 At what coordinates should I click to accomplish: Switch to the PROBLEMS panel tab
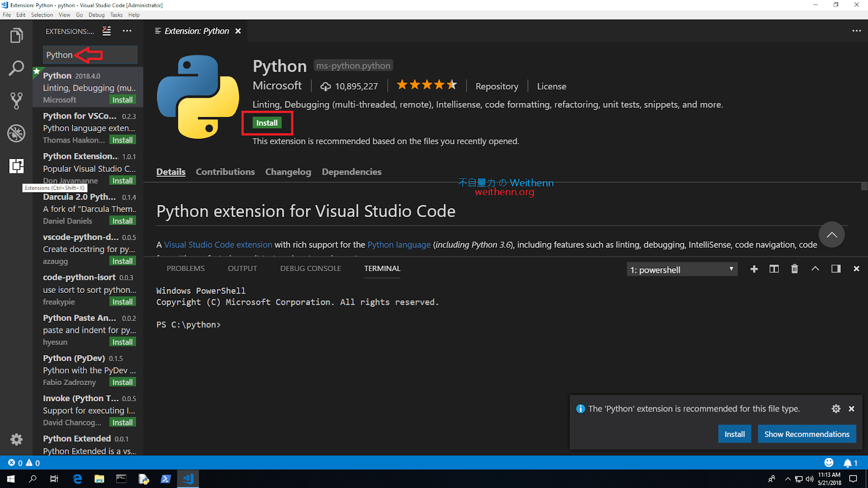click(x=186, y=268)
